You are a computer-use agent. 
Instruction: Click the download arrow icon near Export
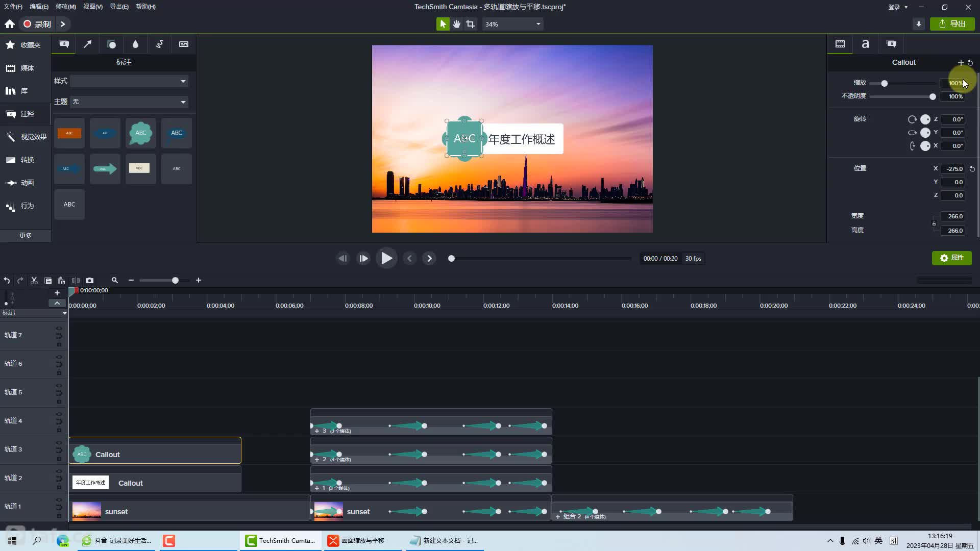919,24
